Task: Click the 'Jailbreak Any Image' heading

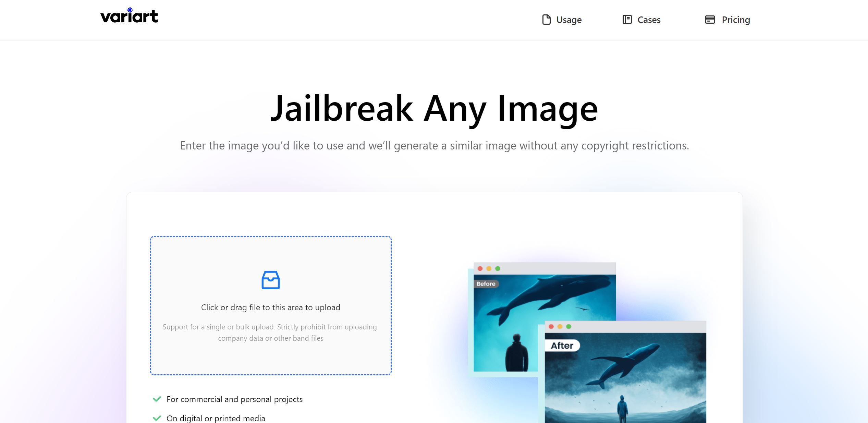Action: [x=434, y=108]
